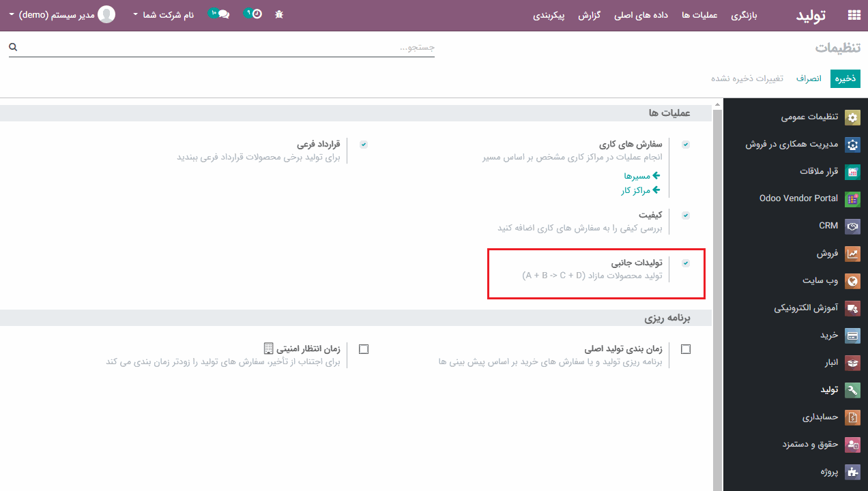The image size is (868, 491).
Task: Open the عملیات ها menu
Action: [699, 14]
